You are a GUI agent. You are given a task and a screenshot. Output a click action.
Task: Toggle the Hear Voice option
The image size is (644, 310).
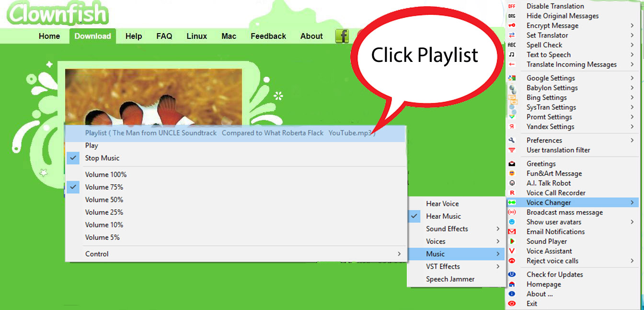click(x=456, y=204)
